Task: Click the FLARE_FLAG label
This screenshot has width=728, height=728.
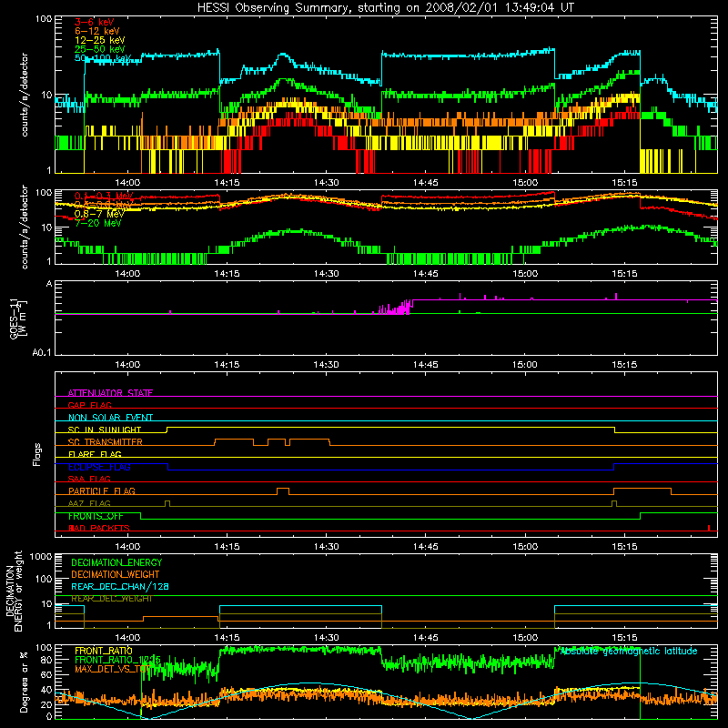Action: point(95,454)
